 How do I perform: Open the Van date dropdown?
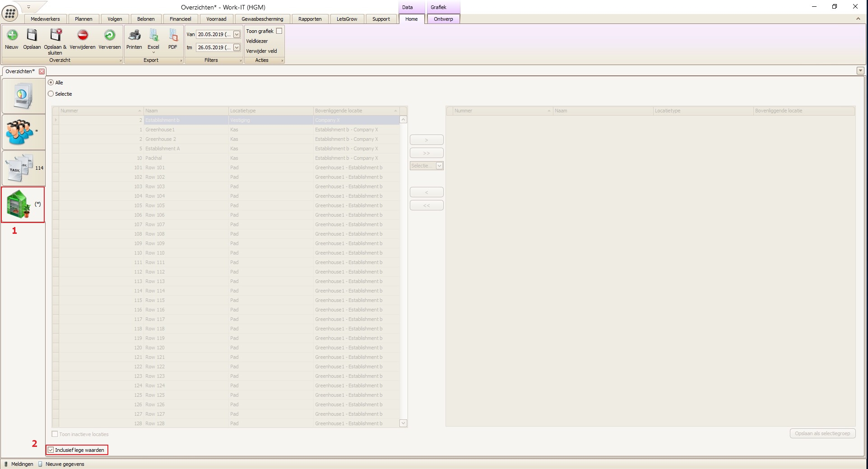pos(237,34)
